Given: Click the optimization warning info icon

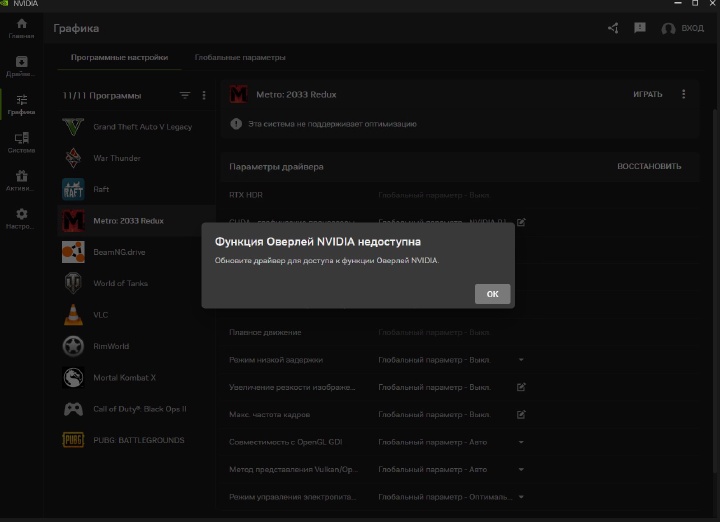Looking at the screenshot, I should pyautogui.click(x=236, y=124).
